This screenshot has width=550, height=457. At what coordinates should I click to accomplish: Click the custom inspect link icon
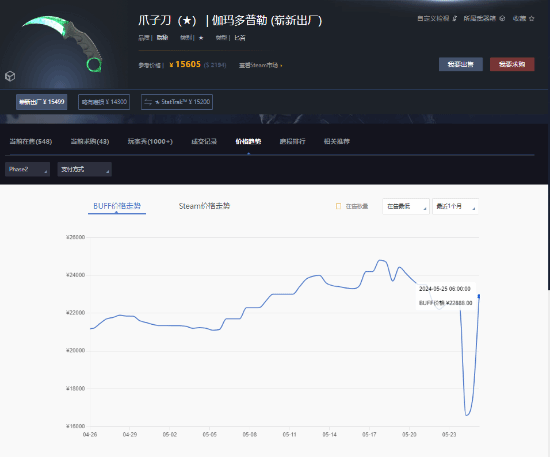coord(455,18)
